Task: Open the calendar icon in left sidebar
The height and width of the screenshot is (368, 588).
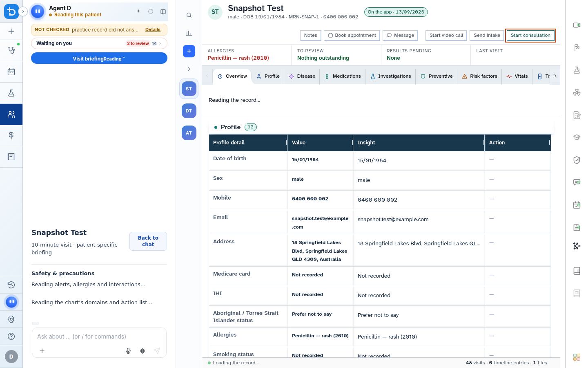Action: coord(11,72)
